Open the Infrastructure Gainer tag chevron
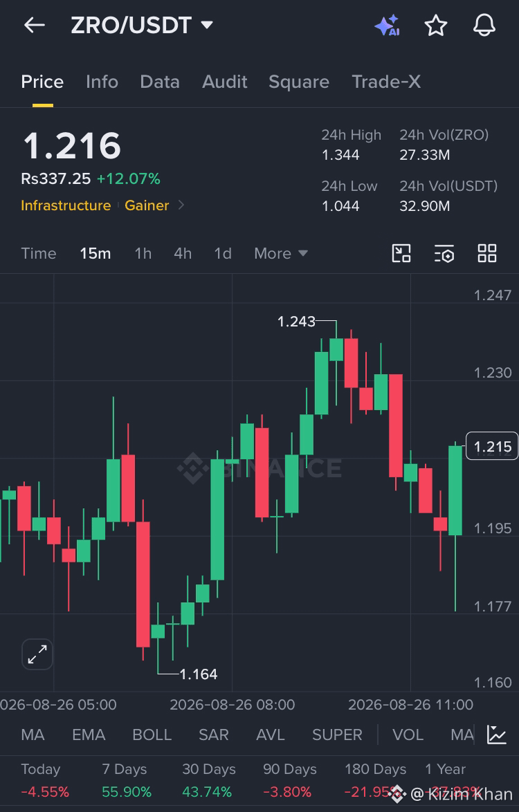This screenshot has height=812, width=519. coord(181,205)
